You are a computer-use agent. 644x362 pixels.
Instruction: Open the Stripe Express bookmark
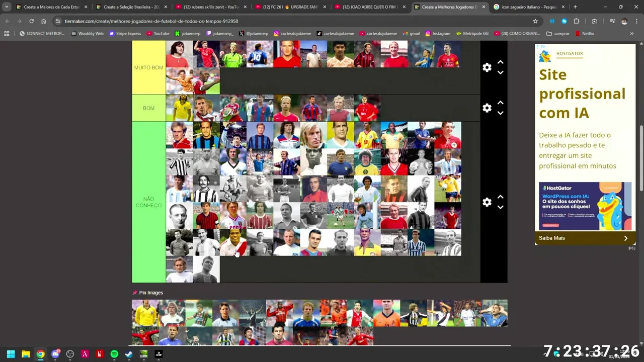point(125,34)
